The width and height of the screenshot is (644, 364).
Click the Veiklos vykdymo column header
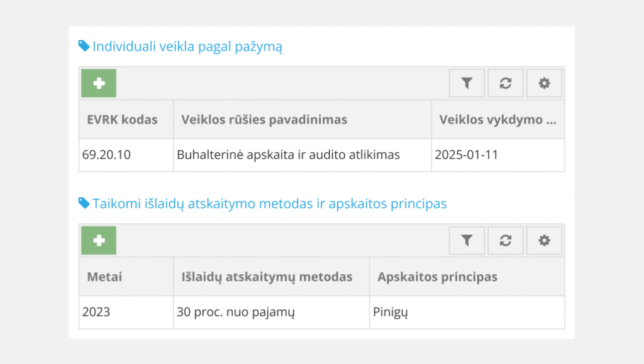click(x=497, y=120)
